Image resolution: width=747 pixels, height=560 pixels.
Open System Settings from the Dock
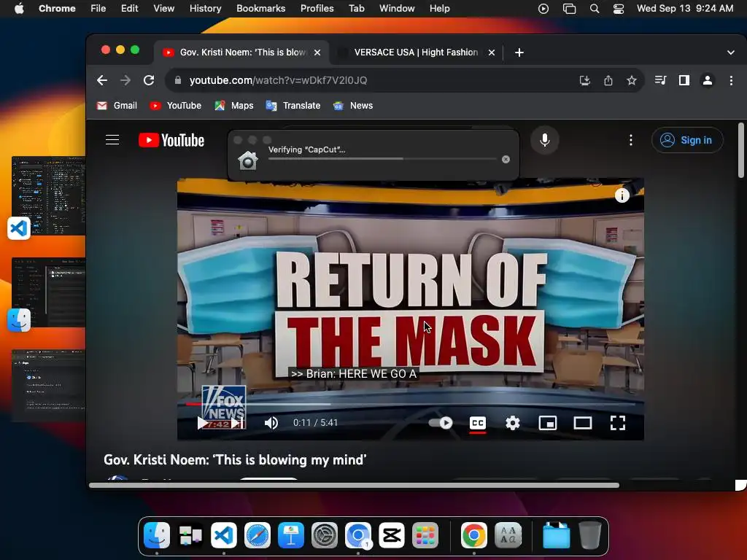point(325,535)
